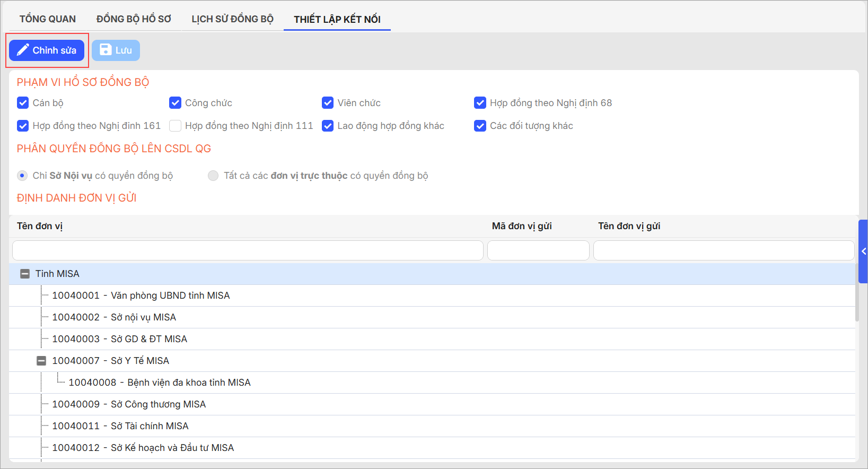This screenshot has width=868, height=469.
Task: Toggle Hợp đồng theo Nghị định 68
Action: tap(480, 103)
